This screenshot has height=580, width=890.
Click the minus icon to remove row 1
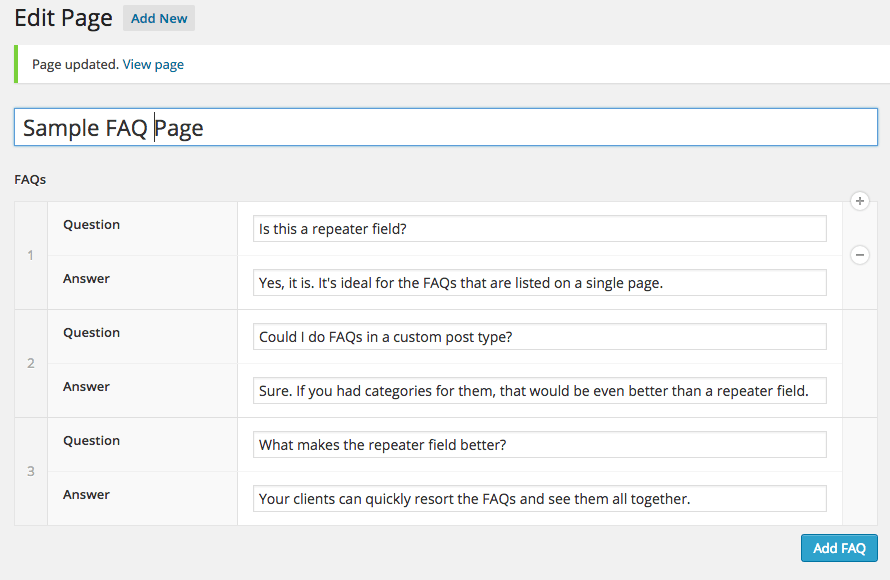click(859, 255)
